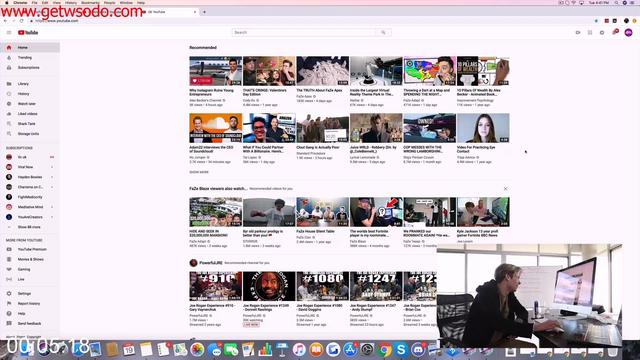Open Discord from the Dock
Viewport: 640px width, 360px height.
[x=418, y=350]
